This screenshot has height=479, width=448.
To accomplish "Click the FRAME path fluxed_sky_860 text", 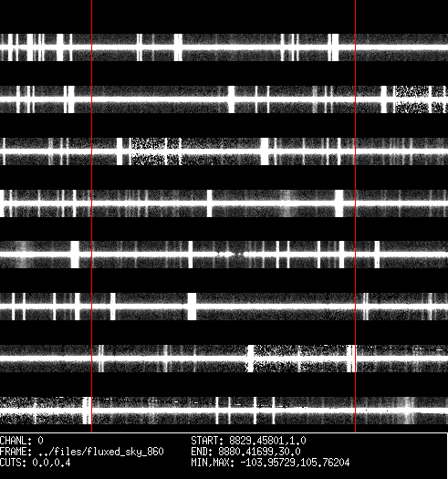I will [82, 452].
